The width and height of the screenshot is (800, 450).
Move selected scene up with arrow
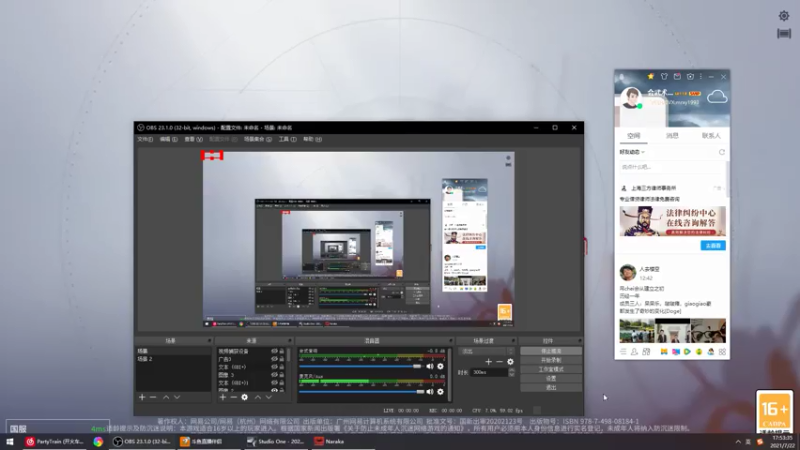coord(166,397)
